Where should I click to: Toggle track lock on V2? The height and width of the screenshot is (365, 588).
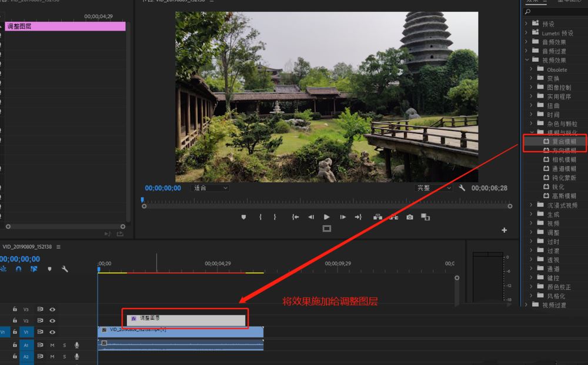pos(15,320)
